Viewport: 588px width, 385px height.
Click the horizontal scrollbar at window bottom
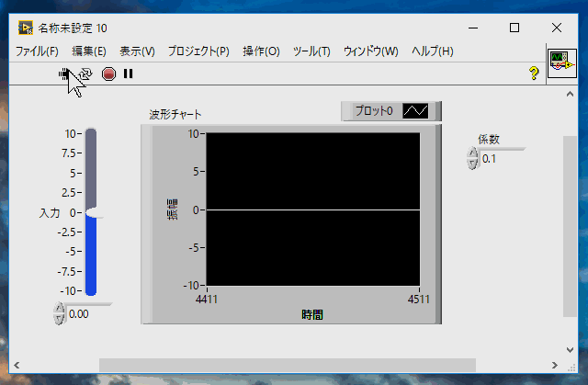[287, 365]
